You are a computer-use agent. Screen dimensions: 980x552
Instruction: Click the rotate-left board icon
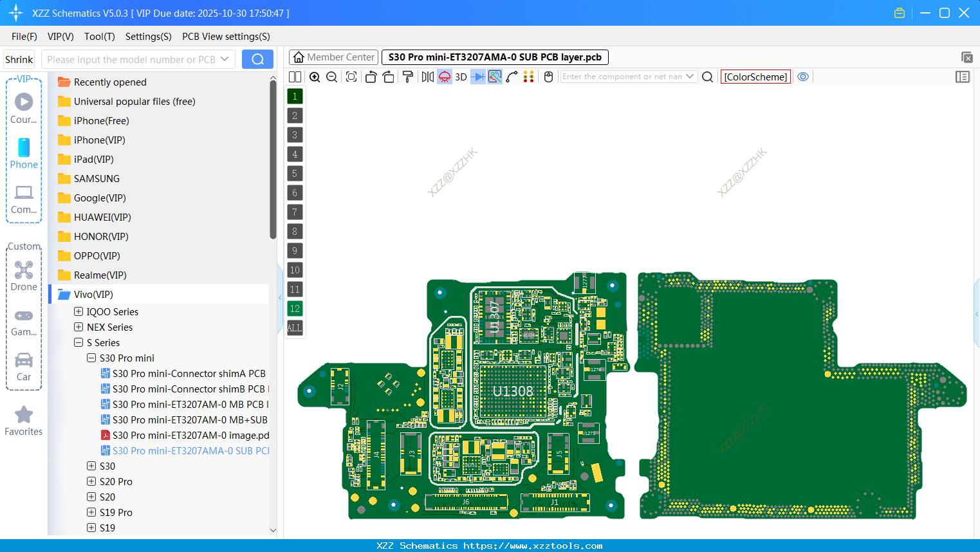point(371,77)
